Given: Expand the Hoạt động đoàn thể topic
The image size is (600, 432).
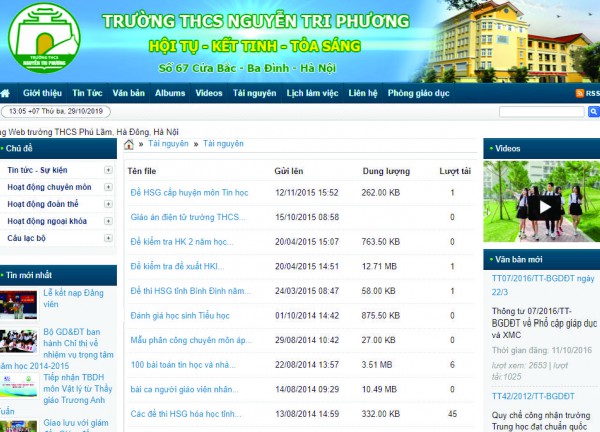Looking at the screenshot, I should point(108,204).
